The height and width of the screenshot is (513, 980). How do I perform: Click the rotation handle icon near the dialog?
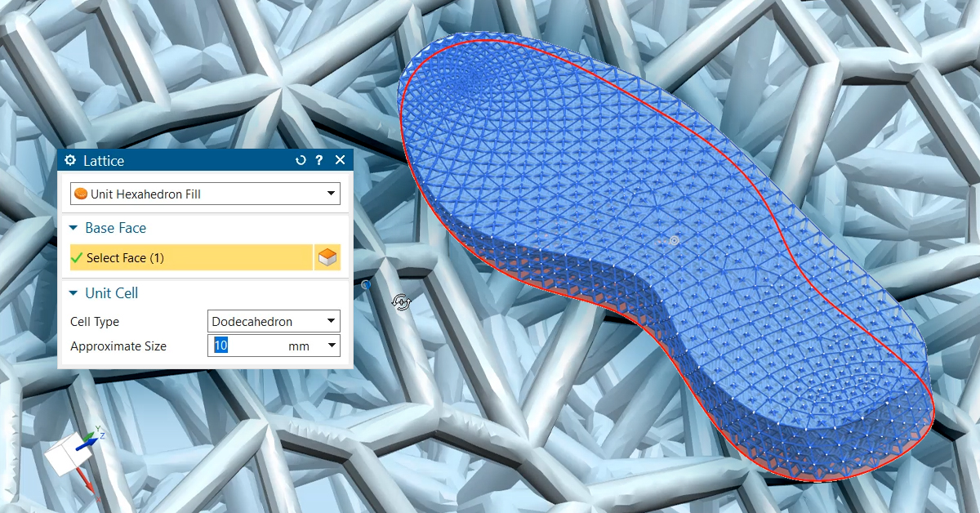tap(401, 302)
